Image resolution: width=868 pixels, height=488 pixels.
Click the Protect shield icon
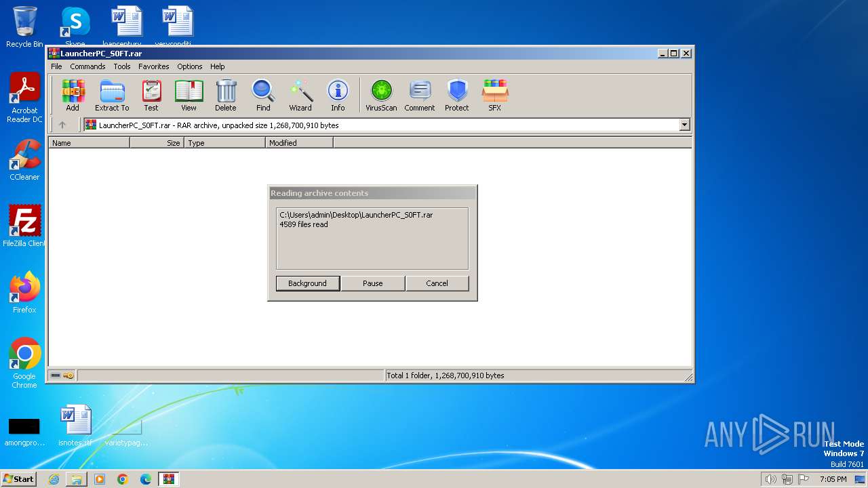[457, 96]
